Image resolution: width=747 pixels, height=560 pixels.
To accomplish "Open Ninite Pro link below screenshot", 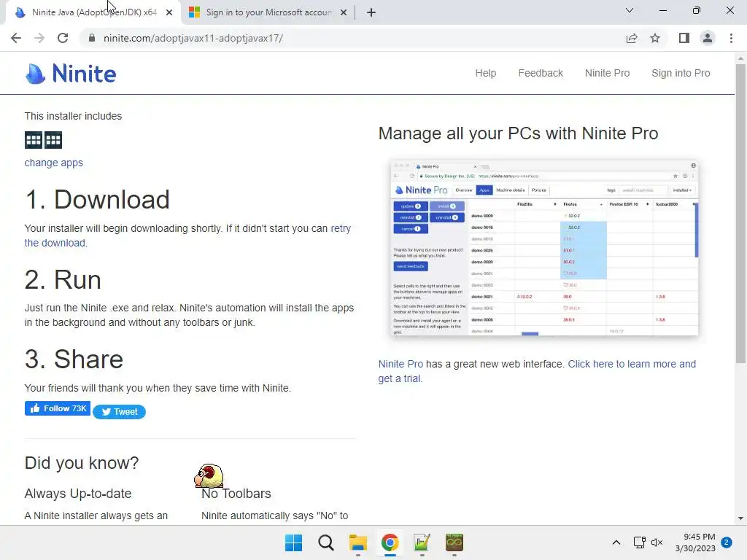I will coord(400,365).
